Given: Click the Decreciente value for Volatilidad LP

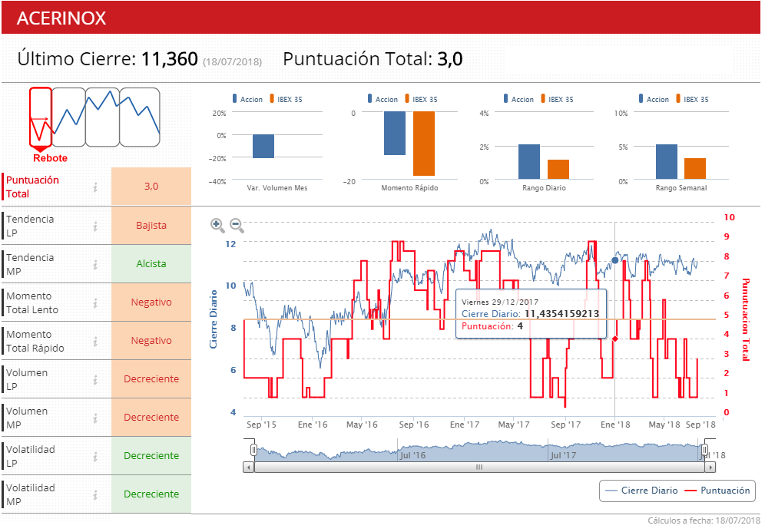Looking at the screenshot, I should click(x=151, y=456).
